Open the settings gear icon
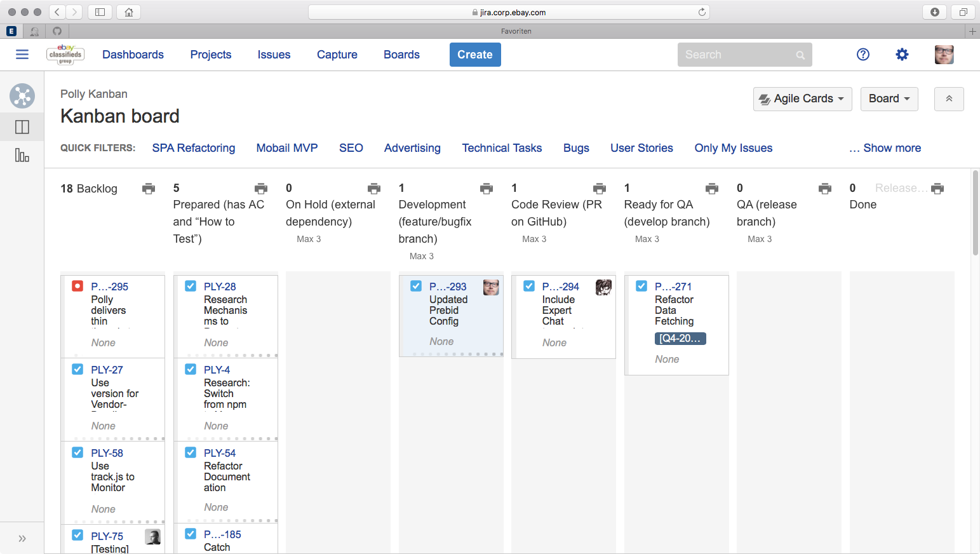The height and width of the screenshot is (554, 980). (902, 55)
